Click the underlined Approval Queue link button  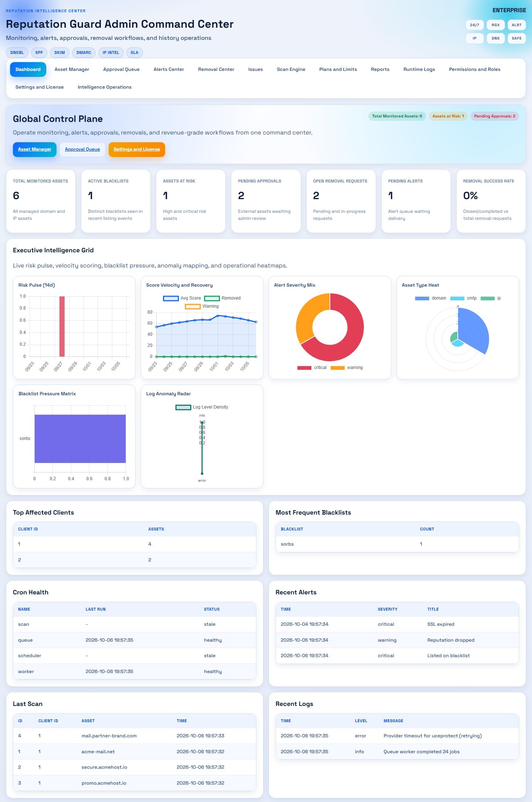coord(82,149)
